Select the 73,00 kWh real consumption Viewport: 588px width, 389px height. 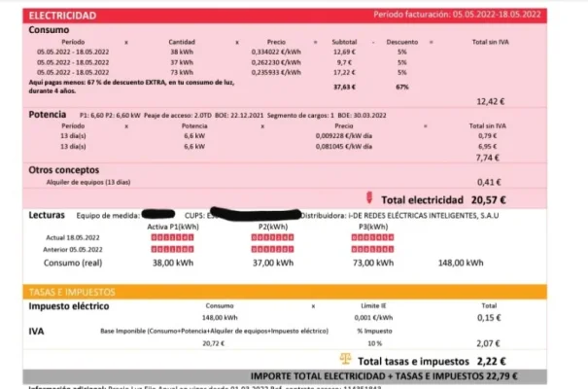373,263
